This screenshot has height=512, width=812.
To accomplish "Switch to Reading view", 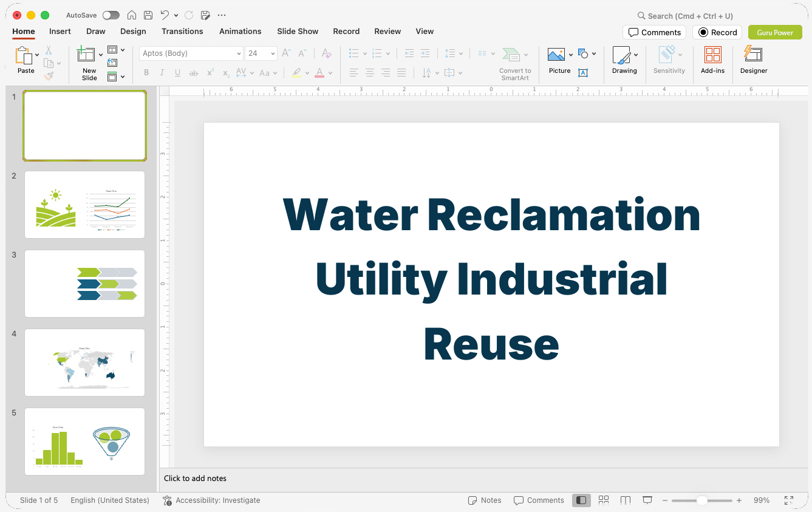I will pyautogui.click(x=626, y=500).
